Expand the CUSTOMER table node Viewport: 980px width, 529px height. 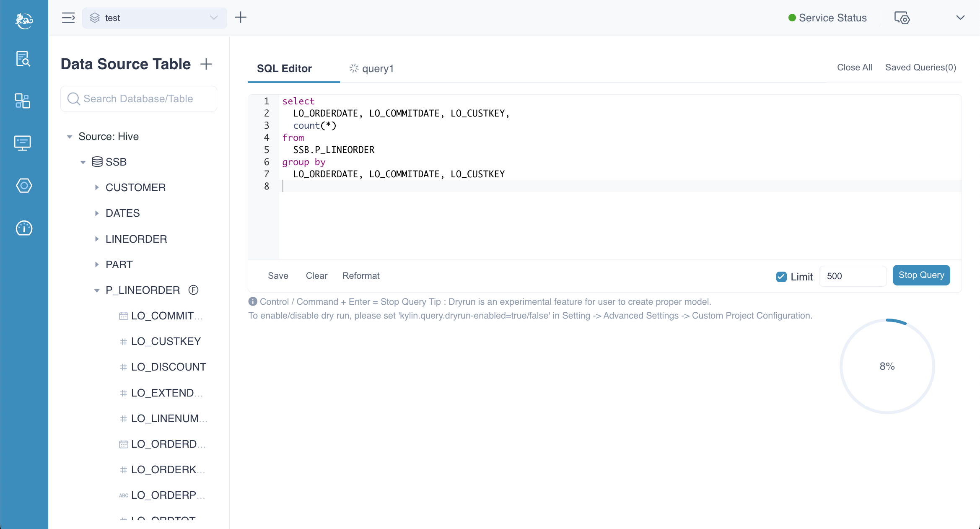(x=97, y=187)
